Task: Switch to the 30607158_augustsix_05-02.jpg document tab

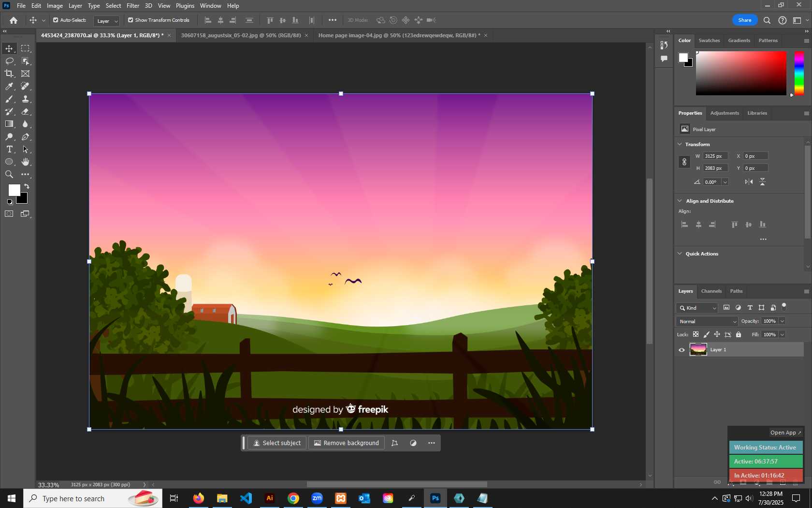Action: coord(241,35)
